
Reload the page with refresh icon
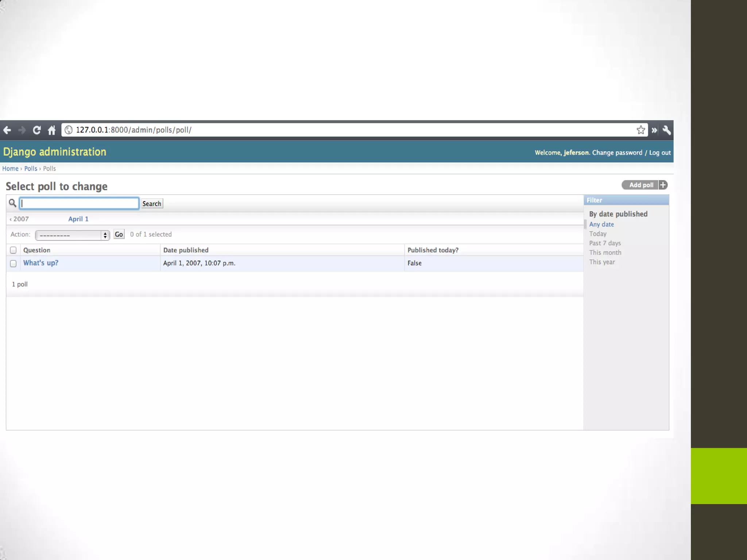pyautogui.click(x=37, y=130)
